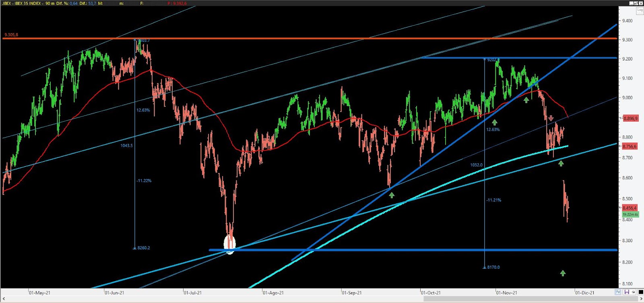644x303 pixels.
Task: Click the 12.63% label near November
Action: (x=493, y=129)
